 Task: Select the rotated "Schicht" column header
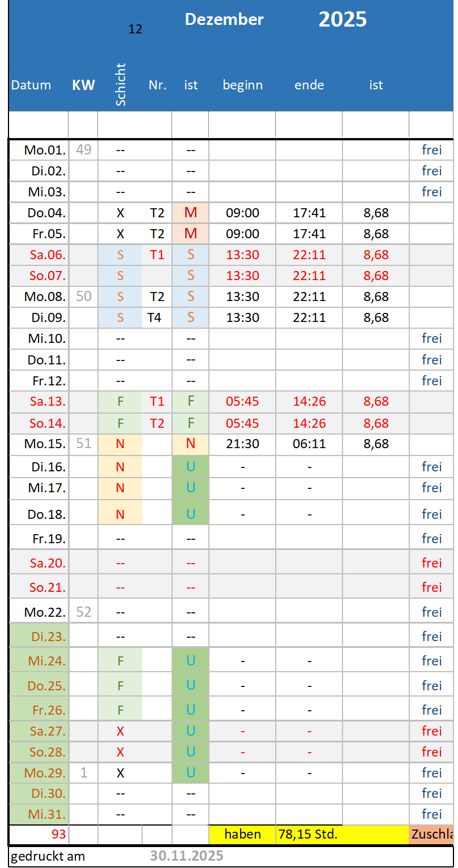tap(120, 84)
